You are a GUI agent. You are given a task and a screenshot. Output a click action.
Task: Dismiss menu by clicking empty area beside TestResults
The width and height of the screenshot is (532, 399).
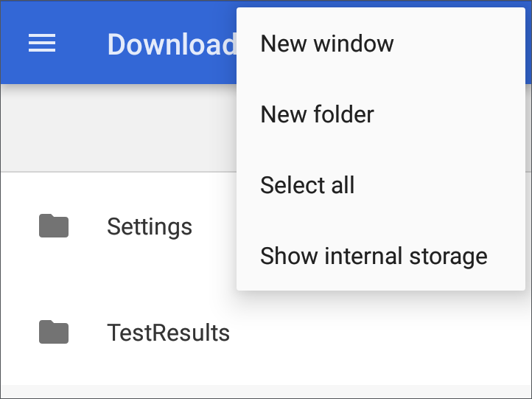374,333
